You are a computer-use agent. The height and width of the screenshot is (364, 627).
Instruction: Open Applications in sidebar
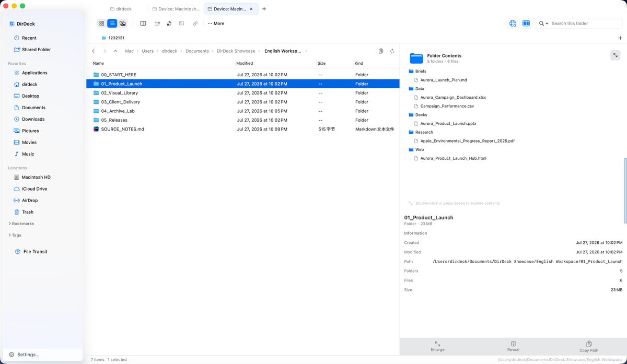click(x=34, y=73)
